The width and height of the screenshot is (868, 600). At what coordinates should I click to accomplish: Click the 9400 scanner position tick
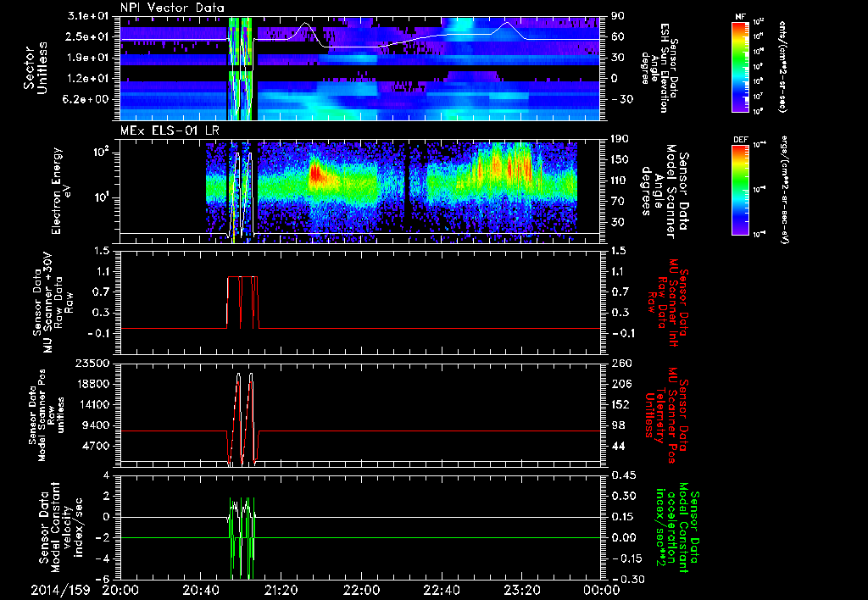coord(95,425)
